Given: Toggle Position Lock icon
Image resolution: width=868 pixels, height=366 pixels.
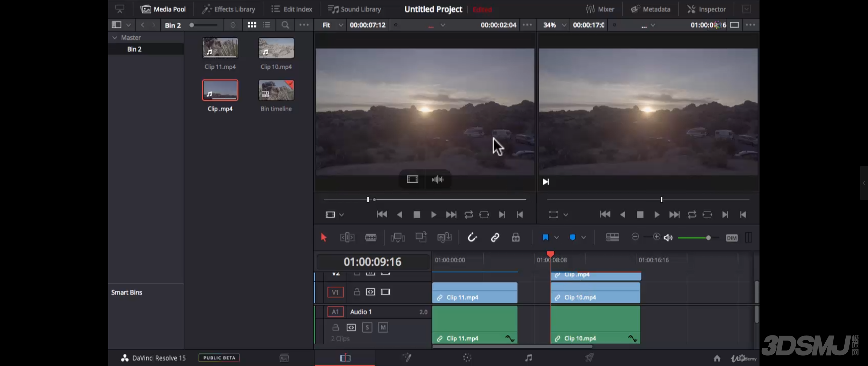Looking at the screenshot, I should tap(516, 238).
